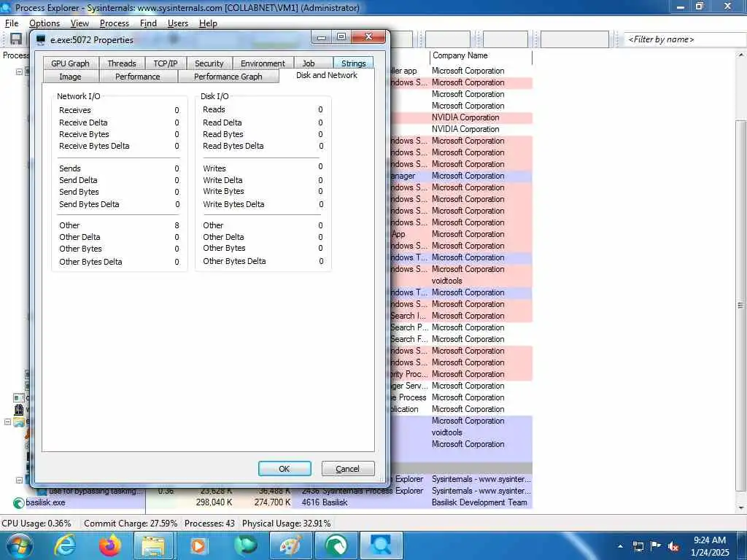This screenshot has width=747, height=560.
Task: Click the blue-green globe taskbar icon
Action: [245, 545]
